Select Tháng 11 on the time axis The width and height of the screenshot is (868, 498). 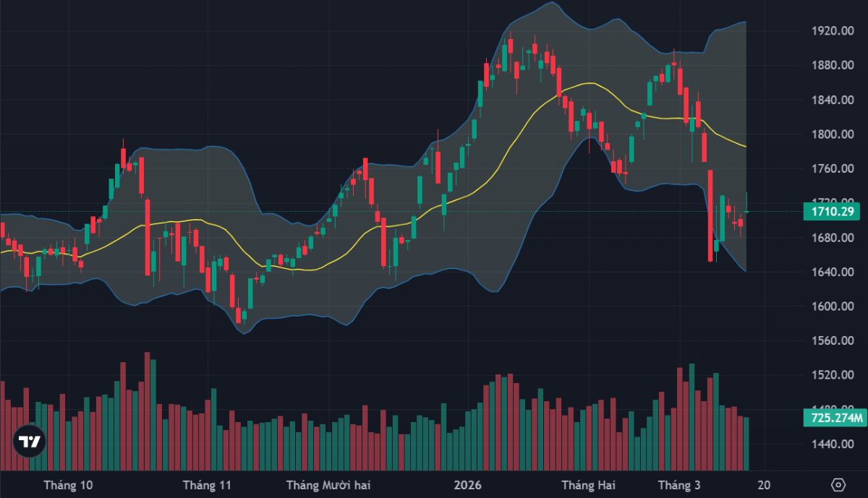pyautogui.click(x=207, y=485)
